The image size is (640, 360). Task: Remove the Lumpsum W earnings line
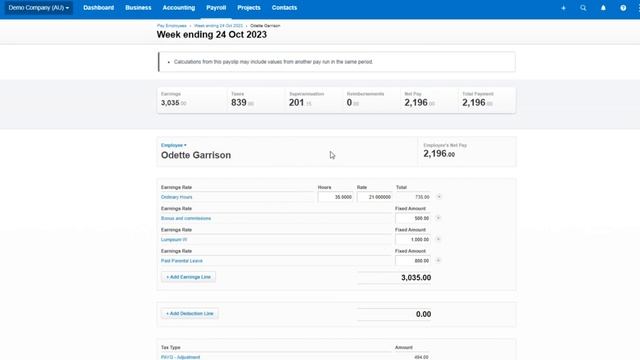[438, 239]
